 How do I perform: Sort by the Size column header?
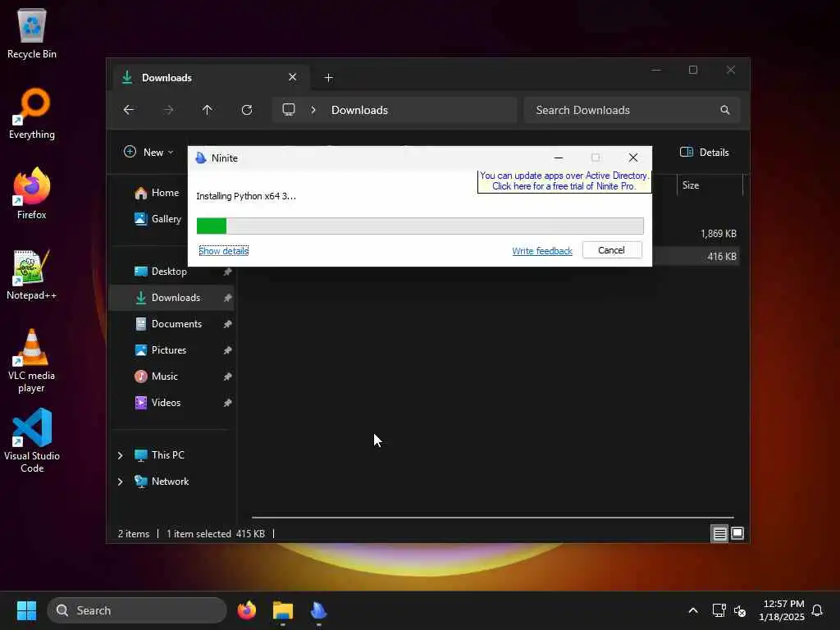710,185
